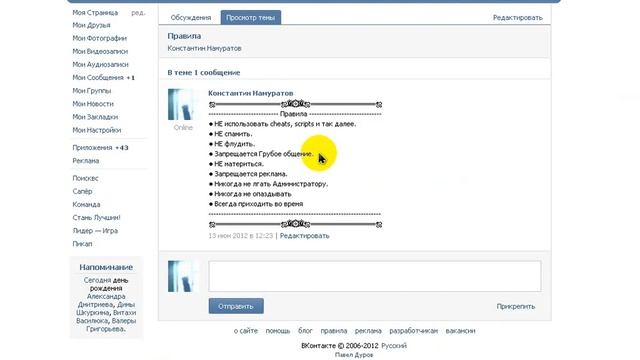640x360 pixels.
Task: Click rule 'Запрещается реклама.'
Action: pos(251,174)
